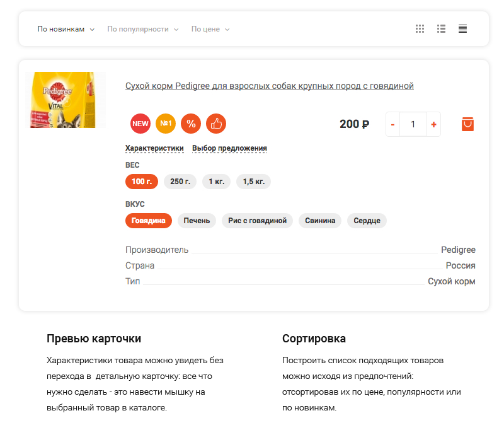Click the red NEW badge icon
This screenshot has width=504, height=430.
140,124
